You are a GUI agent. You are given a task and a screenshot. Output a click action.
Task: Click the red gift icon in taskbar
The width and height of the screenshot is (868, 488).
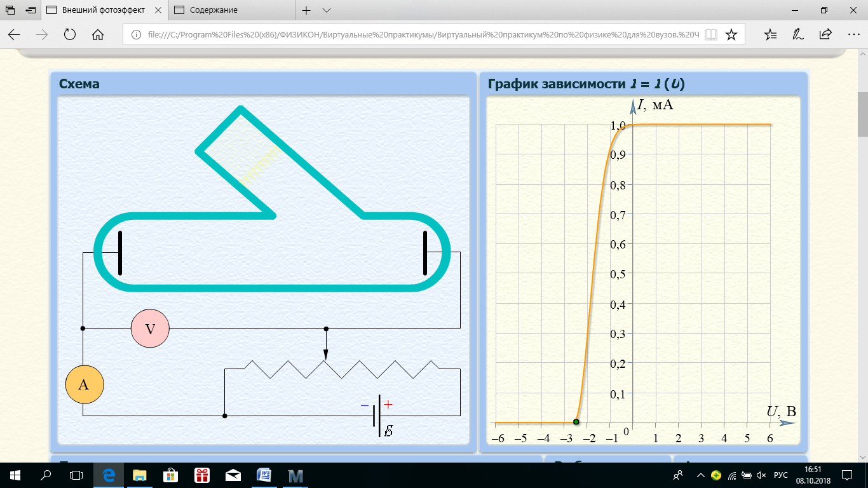(x=202, y=475)
